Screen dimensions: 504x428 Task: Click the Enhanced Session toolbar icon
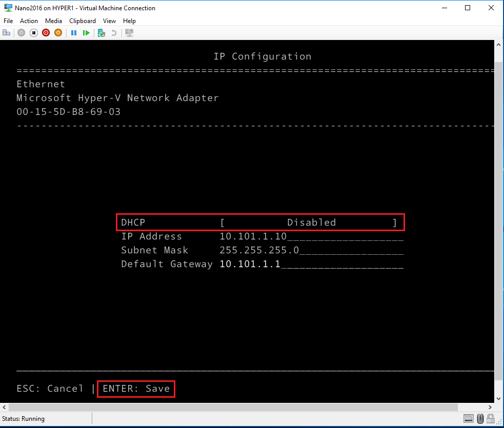pos(129,33)
